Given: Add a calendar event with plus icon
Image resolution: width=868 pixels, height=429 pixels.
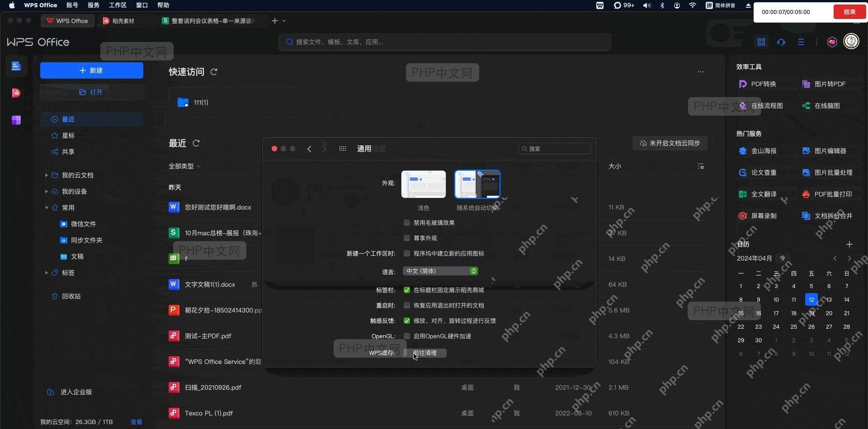Looking at the screenshot, I should 849,244.
